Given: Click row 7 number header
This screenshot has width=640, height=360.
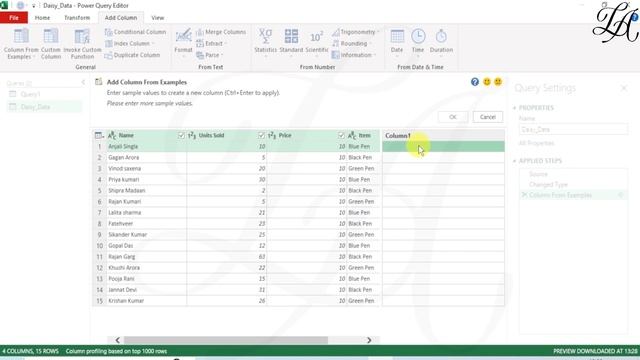Looking at the screenshot, I should [99, 213].
